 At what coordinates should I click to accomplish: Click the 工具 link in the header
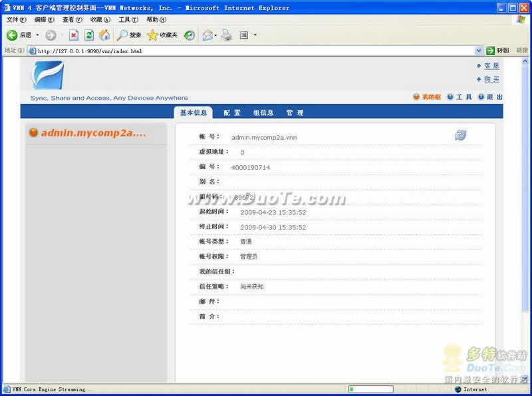pos(464,97)
